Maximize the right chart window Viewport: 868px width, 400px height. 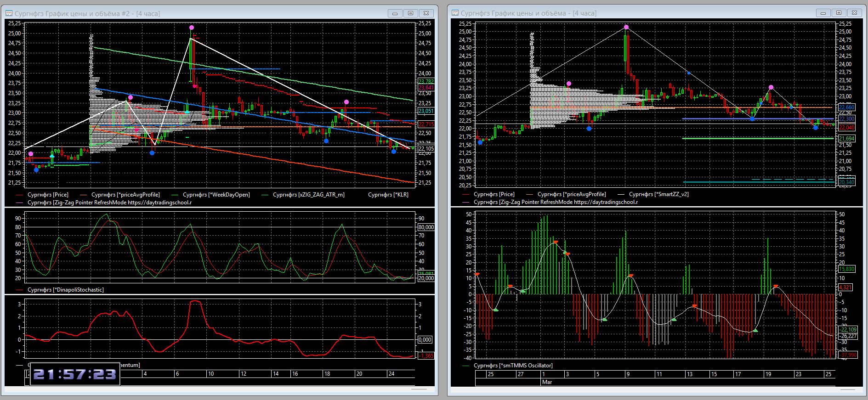tap(839, 13)
